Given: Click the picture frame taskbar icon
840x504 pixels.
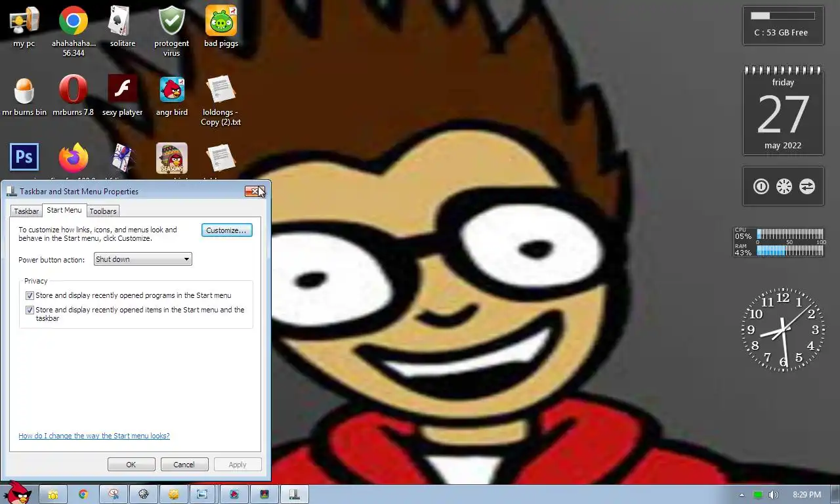Looking at the screenshot, I should pyautogui.click(x=203, y=494).
